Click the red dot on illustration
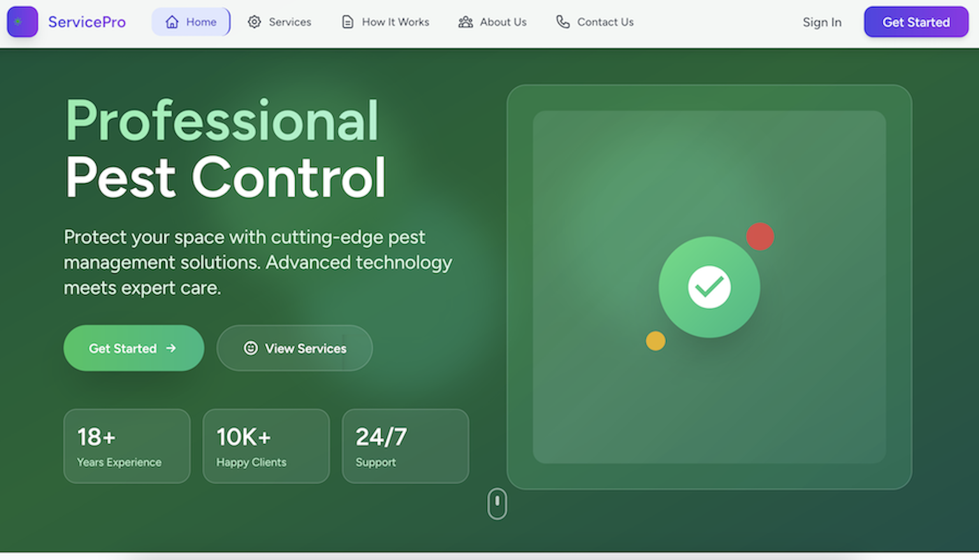Screen dimensions: 979x560 pos(760,236)
